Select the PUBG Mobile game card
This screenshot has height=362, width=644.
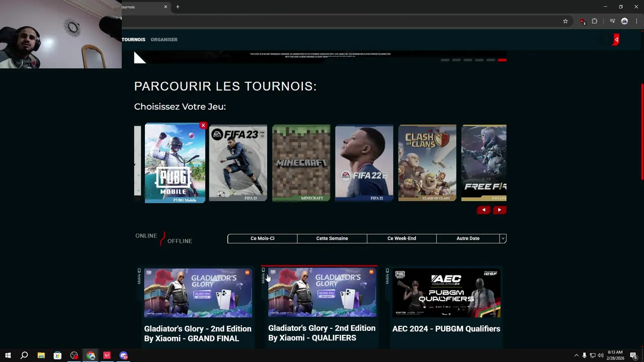coord(175,163)
